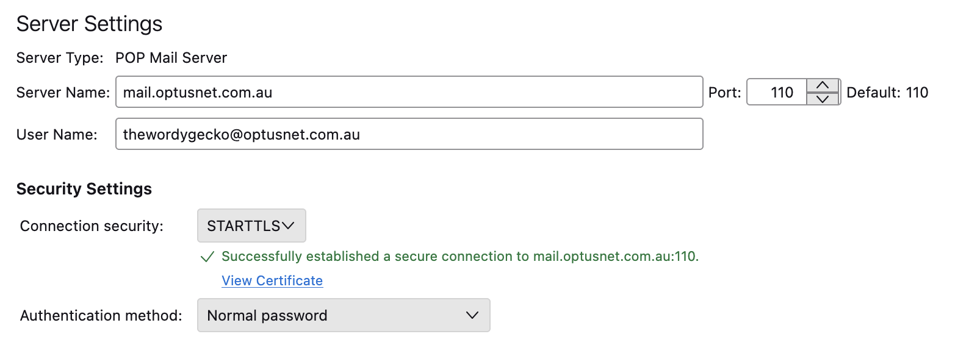Image resolution: width=980 pixels, height=345 pixels.
Task: Click the Port label text
Action: pyautogui.click(x=724, y=93)
